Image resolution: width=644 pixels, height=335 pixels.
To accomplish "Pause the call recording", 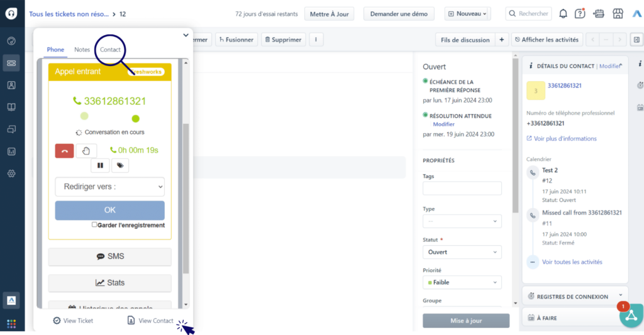I will click(100, 165).
